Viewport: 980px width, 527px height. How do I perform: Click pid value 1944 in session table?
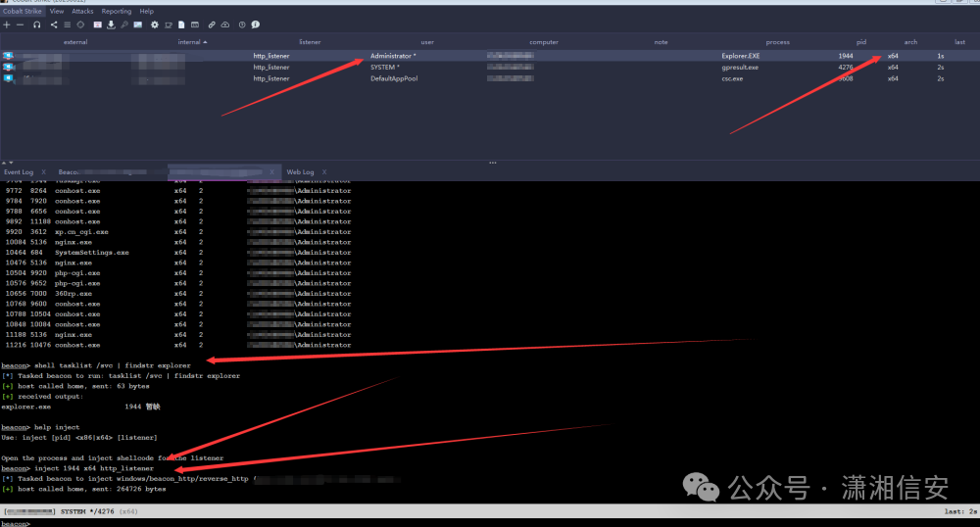846,56
